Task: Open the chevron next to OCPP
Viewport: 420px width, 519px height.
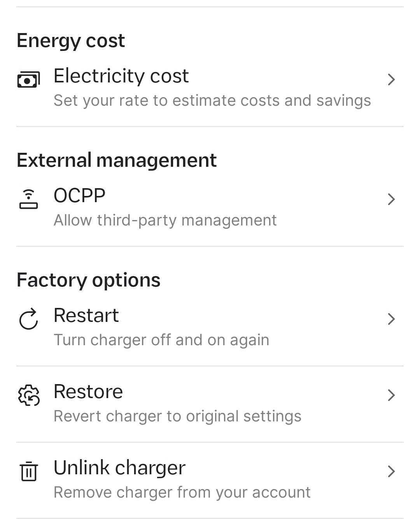Action: pos(391,199)
